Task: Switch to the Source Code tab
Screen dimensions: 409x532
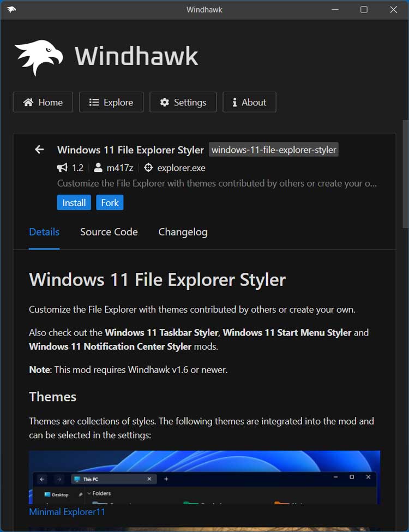Action: click(x=109, y=232)
